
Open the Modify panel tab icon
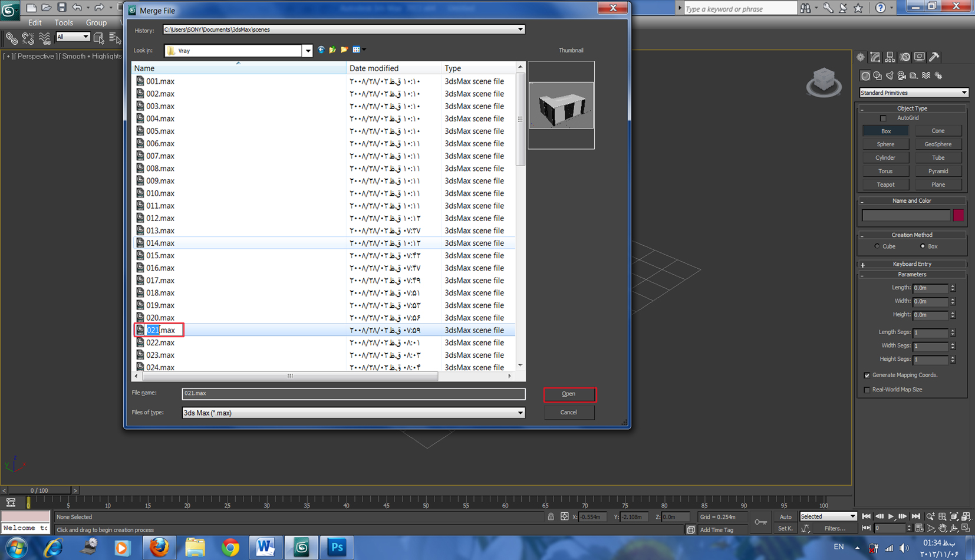click(875, 57)
